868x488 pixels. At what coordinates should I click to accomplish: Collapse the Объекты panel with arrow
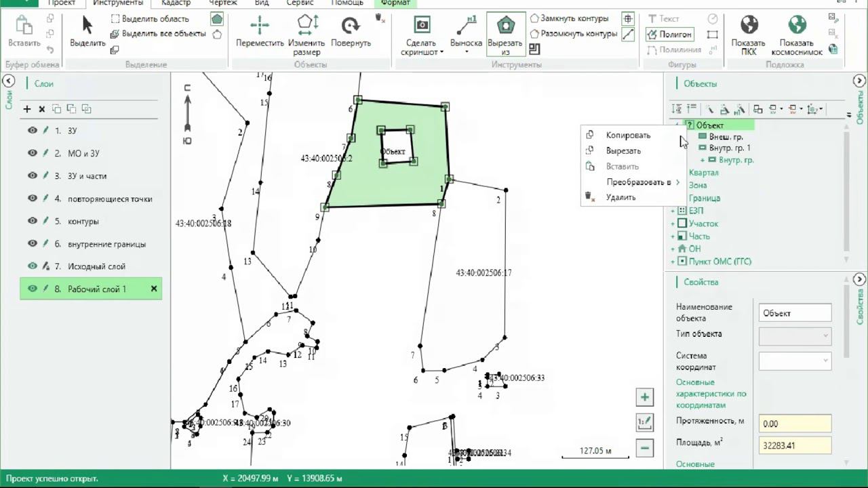[859, 81]
